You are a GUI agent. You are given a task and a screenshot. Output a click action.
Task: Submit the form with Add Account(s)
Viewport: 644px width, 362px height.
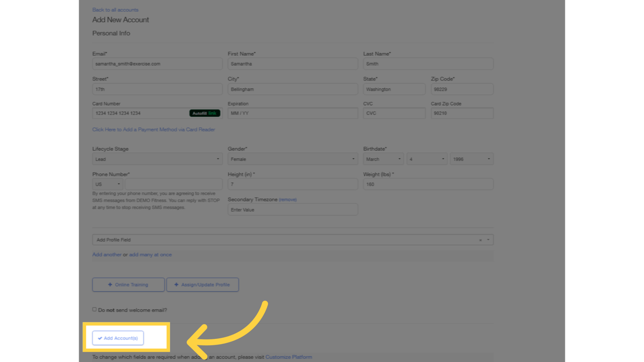tap(117, 338)
